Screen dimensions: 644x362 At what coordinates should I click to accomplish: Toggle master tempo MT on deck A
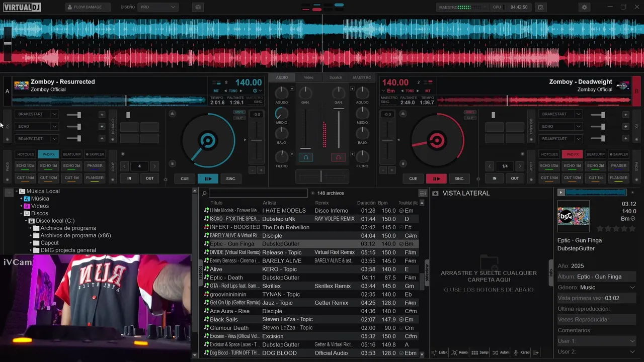tap(216, 91)
